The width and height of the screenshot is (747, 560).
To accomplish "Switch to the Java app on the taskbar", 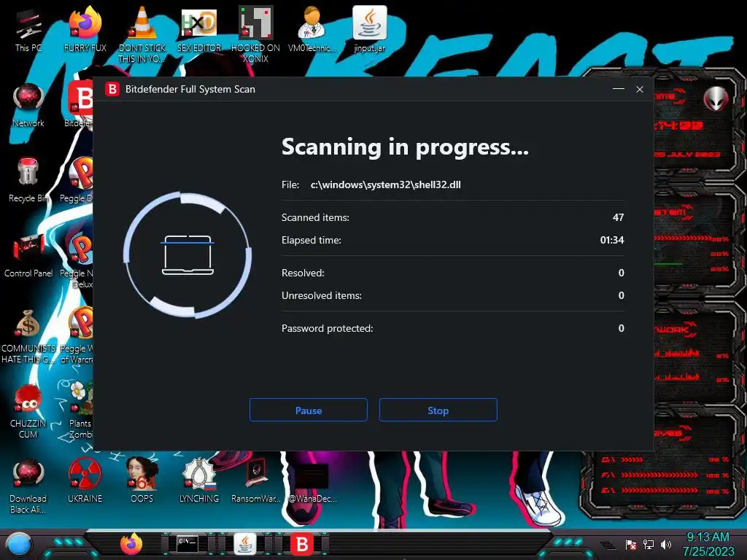I will click(x=245, y=544).
